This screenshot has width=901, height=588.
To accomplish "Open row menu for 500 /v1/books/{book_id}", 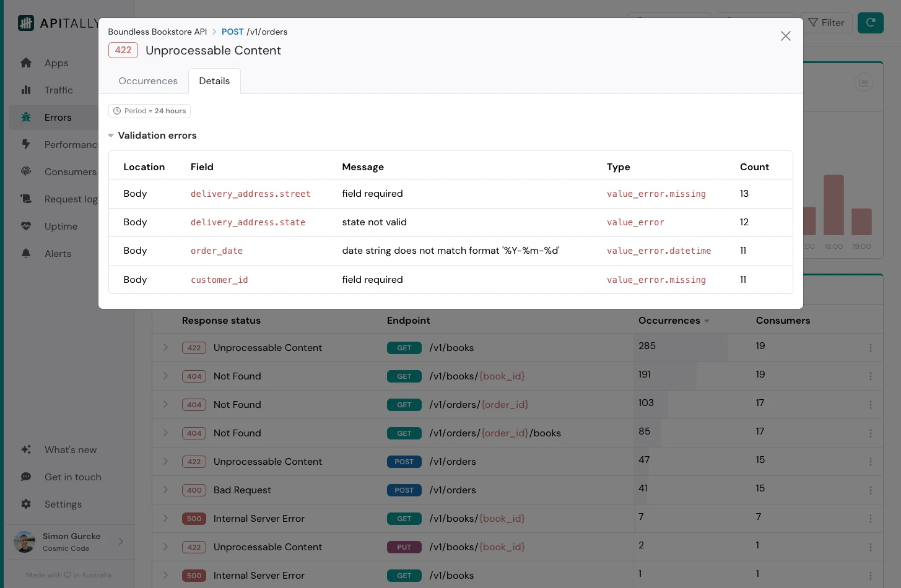I will click(x=871, y=519).
